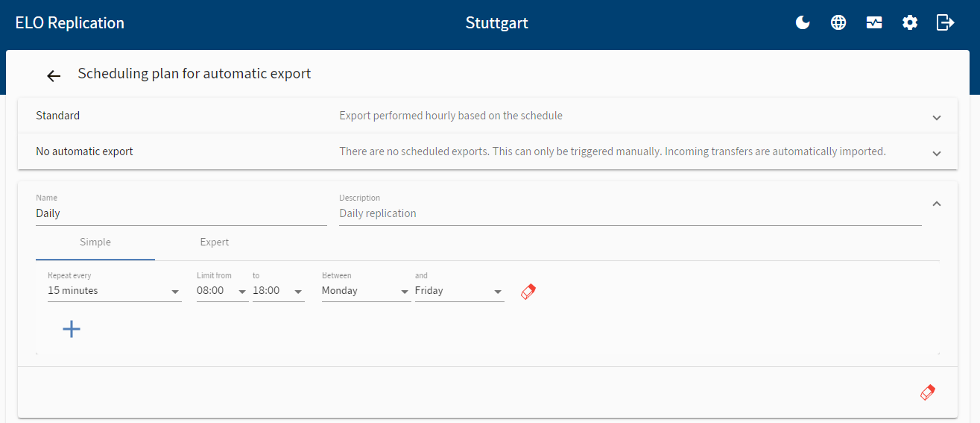
Task: Switch to the Simple tab
Action: click(x=95, y=242)
